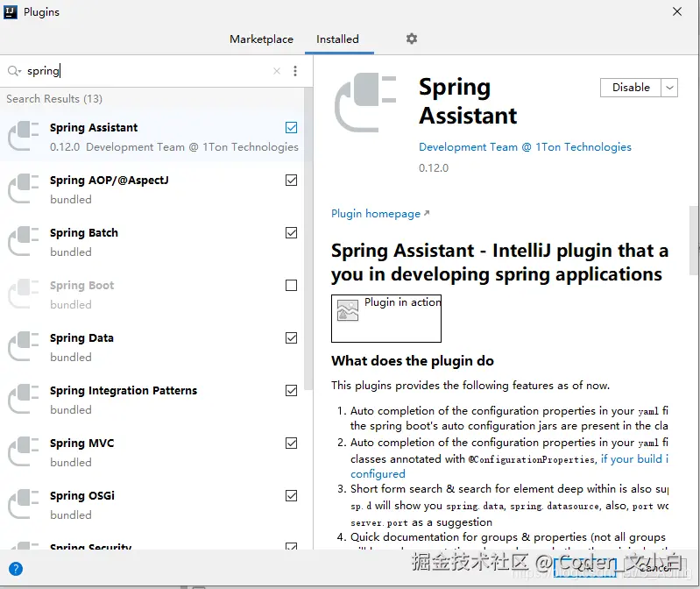Click the Spring Data plugin icon

(24, 346)
